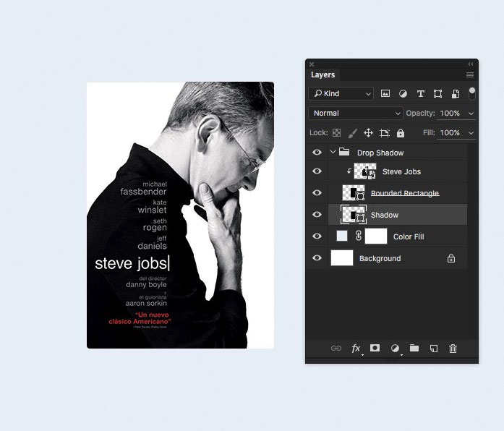Collapse panel with double arrow icon
The width and height of the screenshot is (504, 431).
point(471,64)
